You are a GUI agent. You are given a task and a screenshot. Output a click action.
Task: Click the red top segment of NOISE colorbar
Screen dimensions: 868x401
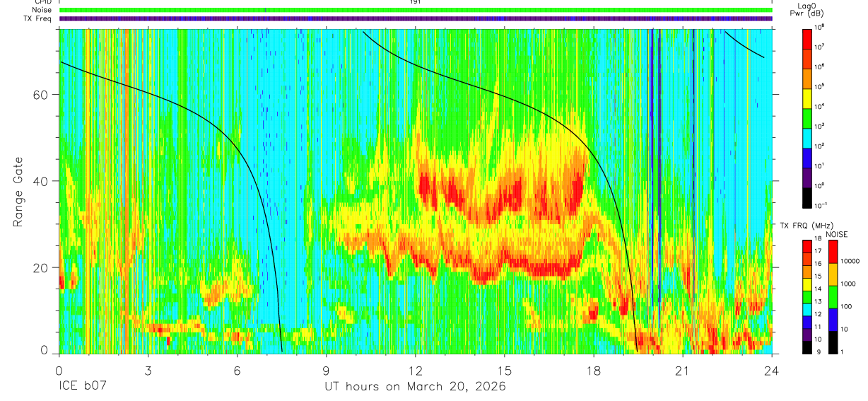[x=833, y=252]
